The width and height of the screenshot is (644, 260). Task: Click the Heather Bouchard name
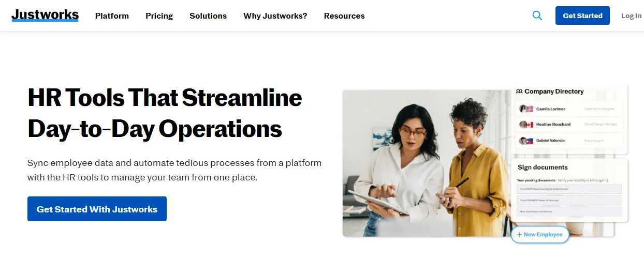pos(553,125)
